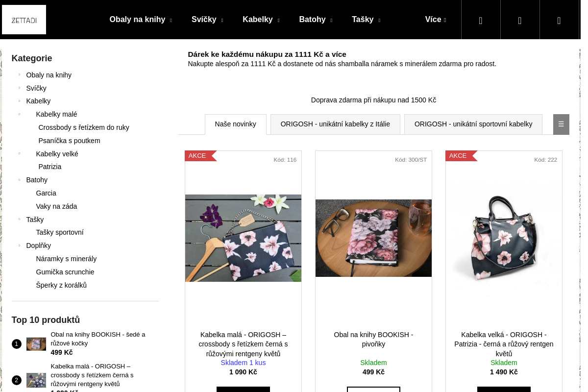The height and width of the screenshot is (392, 588).
Task: Go to Náramky s minerály in sidebar
Action: pos(66,259)
